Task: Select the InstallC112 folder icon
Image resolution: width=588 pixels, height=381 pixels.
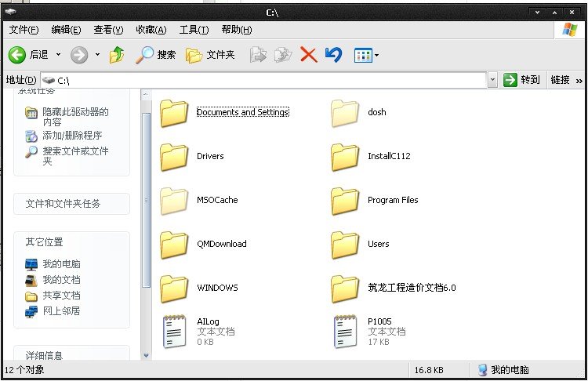Action: [x=345, y=157]
